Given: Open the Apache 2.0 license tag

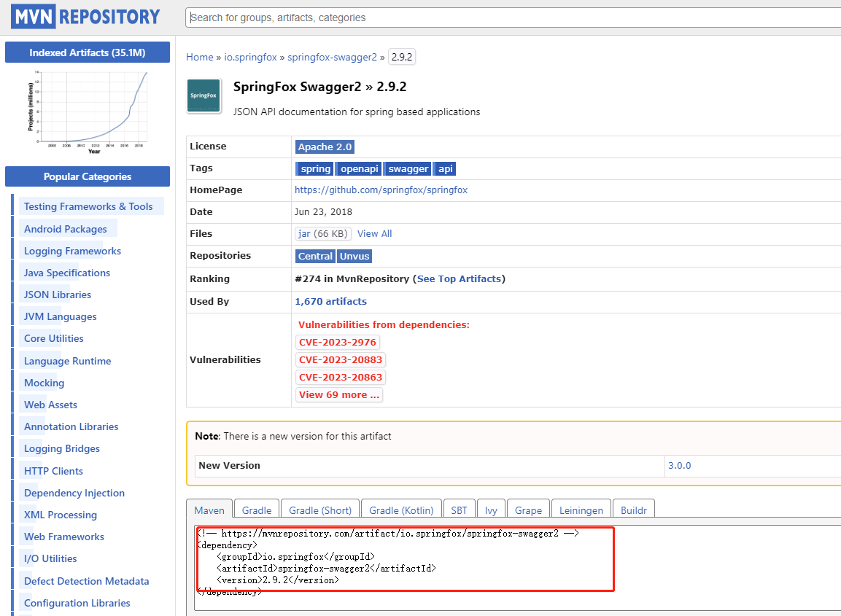Looking at the screenshot, I should 325,147.
